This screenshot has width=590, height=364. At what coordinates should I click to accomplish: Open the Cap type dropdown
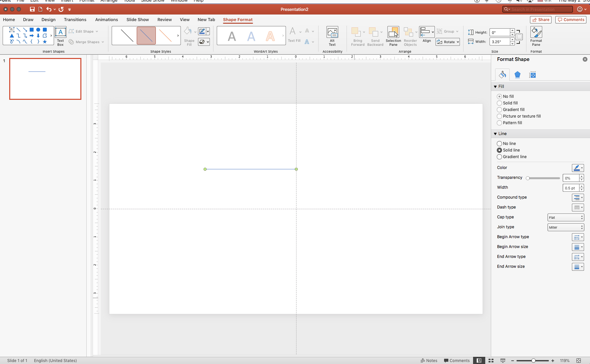click(x=566, y=217)
